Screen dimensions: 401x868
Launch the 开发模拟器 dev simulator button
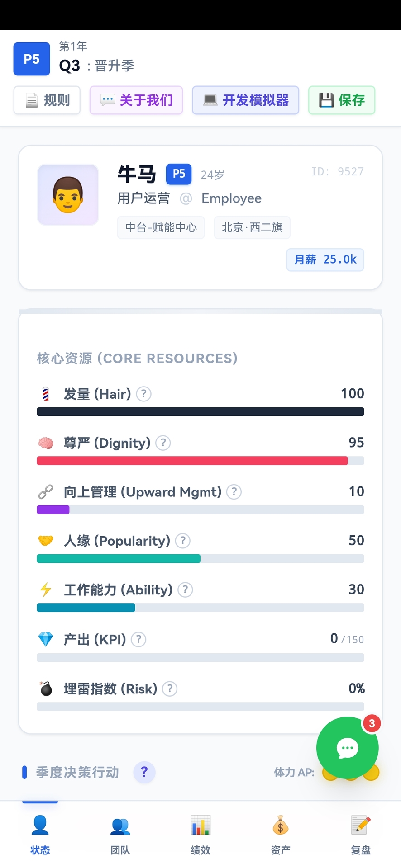[x=245, y=100]
